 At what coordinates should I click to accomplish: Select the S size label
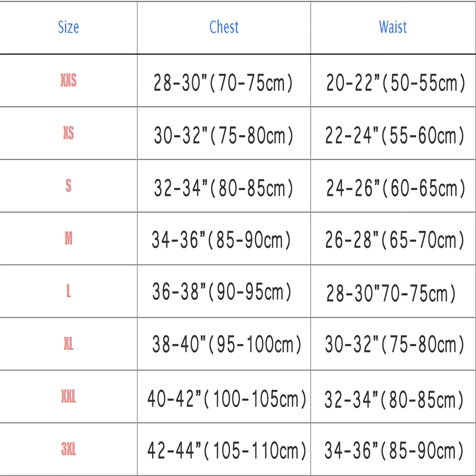tap(69, 186)
